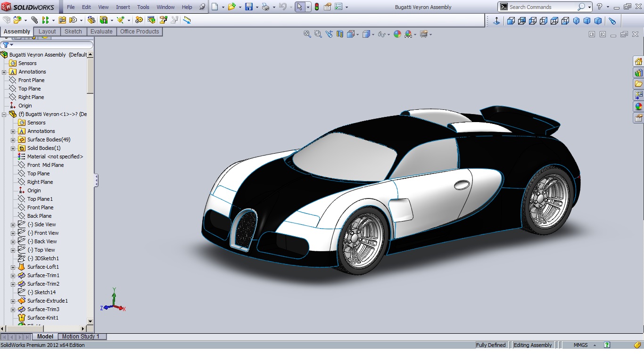Open Apply Scene icon
The width and height of the screenshot is (644, 354).
click(408, 34)
